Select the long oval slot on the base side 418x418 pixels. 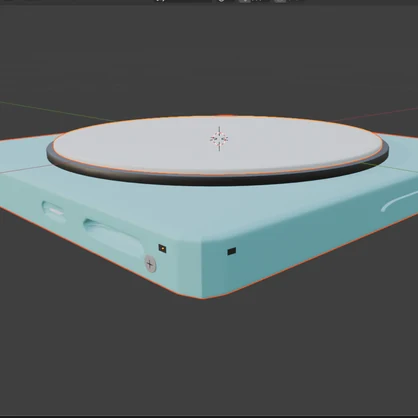click(113, 237)
